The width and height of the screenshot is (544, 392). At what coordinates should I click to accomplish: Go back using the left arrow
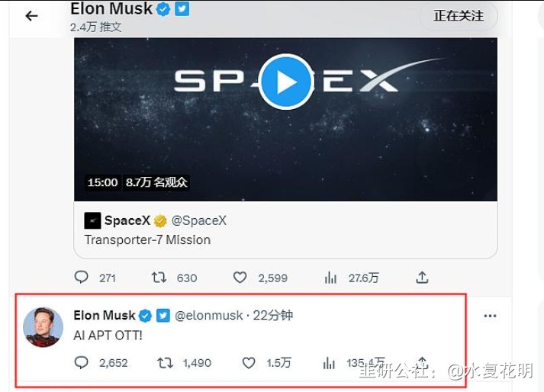(x=31, y=16)
